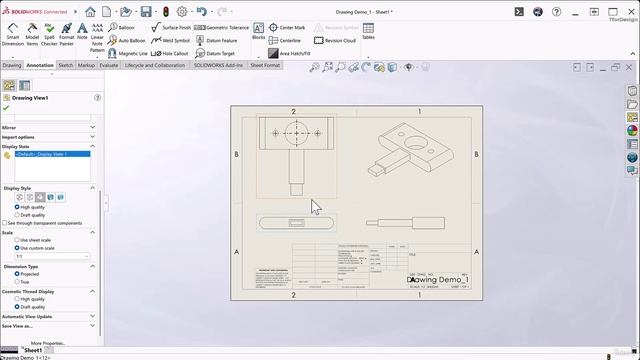Viewport: 640px width, 360px height.
Task: Select True dimension type
Action: tap(17, 282)
